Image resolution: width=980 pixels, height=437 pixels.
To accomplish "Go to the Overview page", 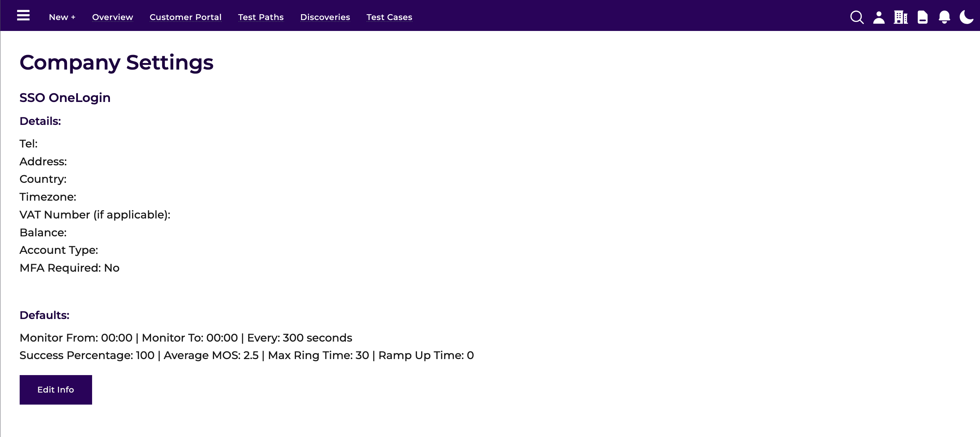I will pyautogui.click(x=112, y=17).
